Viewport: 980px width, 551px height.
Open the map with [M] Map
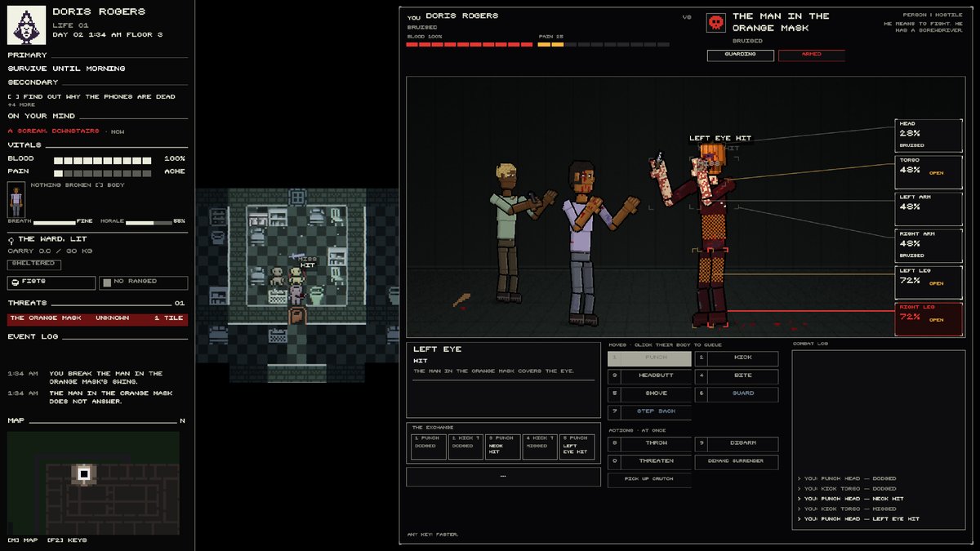tap(23, 540)
